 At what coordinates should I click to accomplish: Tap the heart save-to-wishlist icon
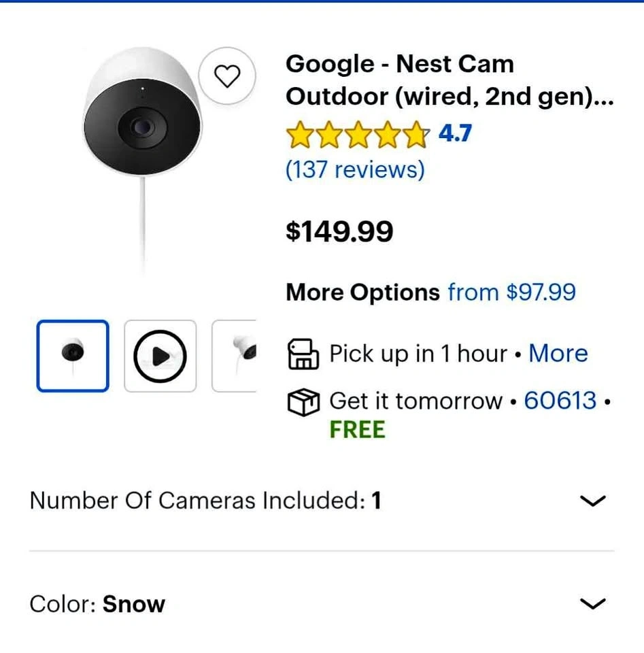pyautogui.click(x=227, y=77)
